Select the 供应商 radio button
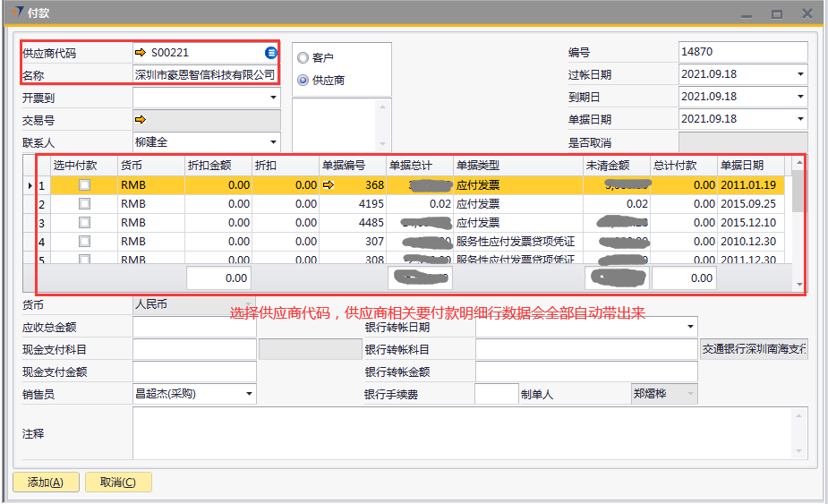The width and height of the screenshot is (828, 504). point(303,81)
